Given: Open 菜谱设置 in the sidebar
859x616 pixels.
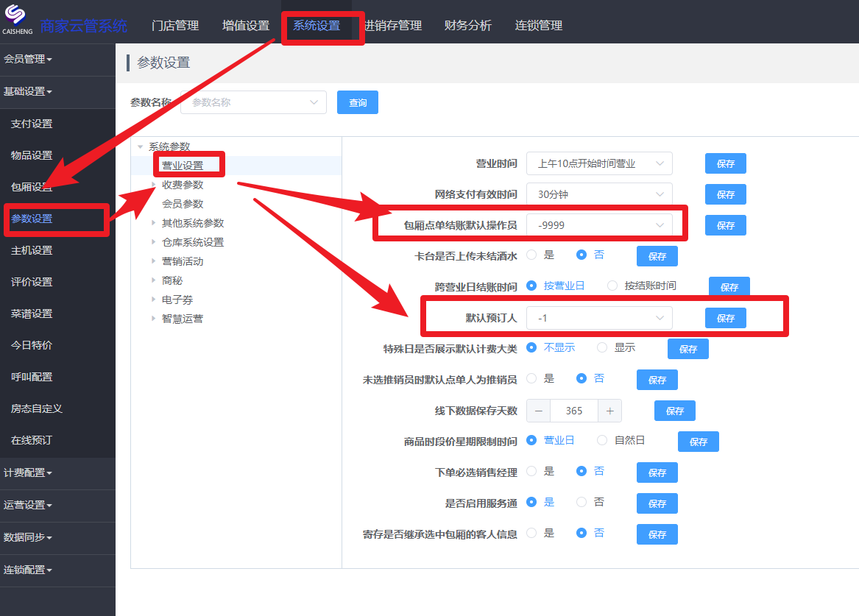Looking at the screenshot, I should click(x=32, y=314).
